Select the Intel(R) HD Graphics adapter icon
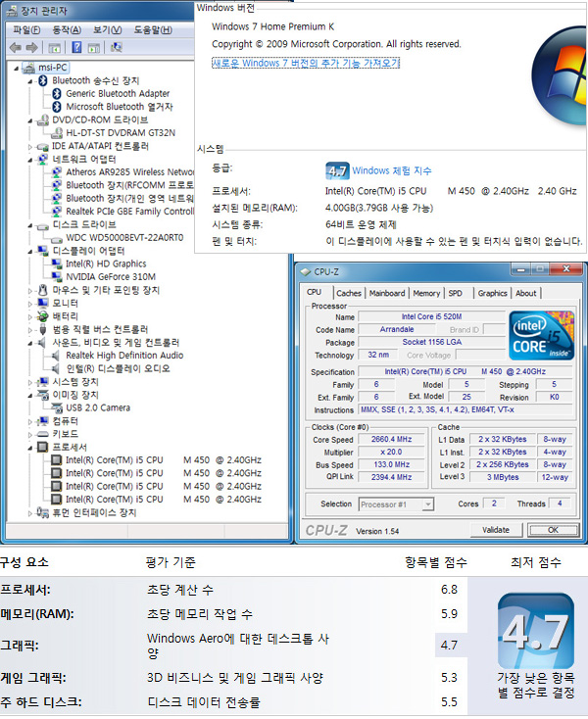588x719 pixels. pos(57,264)
